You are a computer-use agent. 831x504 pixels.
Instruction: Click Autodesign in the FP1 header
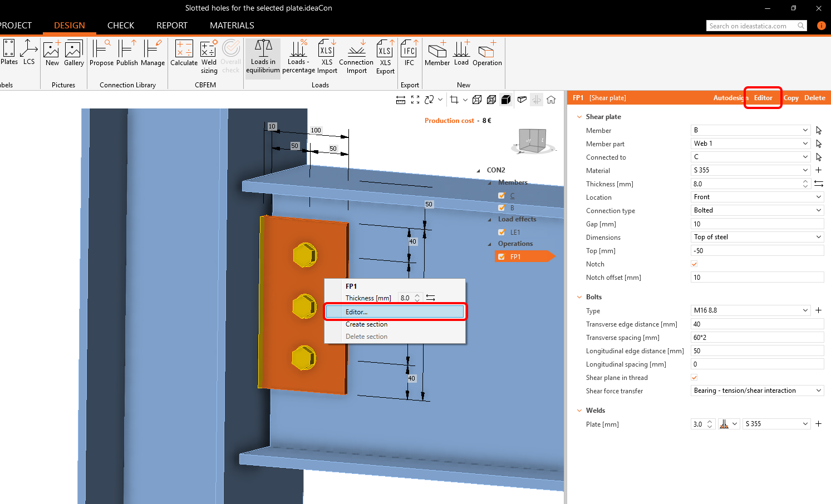click(729, 97)
